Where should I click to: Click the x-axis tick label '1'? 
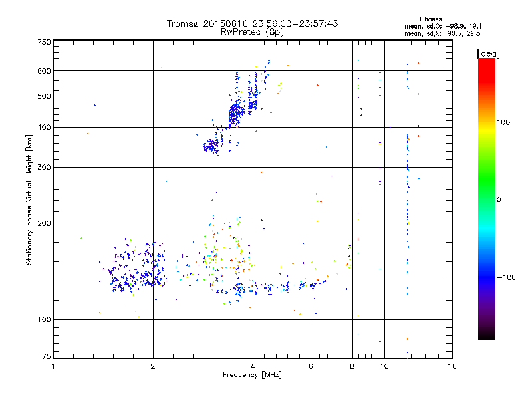tap(53, 366)
